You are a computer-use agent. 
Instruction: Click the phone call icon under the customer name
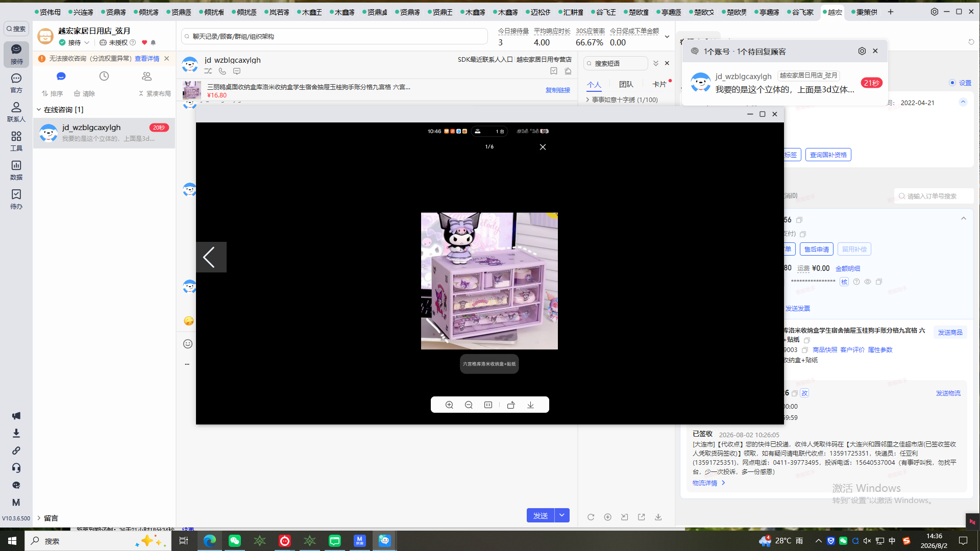[223, 71]
